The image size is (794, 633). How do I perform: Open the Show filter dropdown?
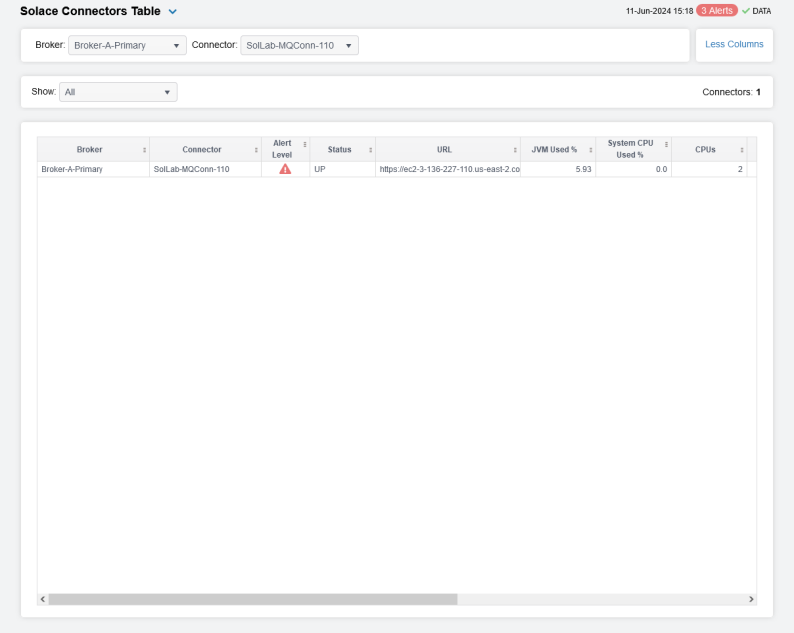click(118, 92)
